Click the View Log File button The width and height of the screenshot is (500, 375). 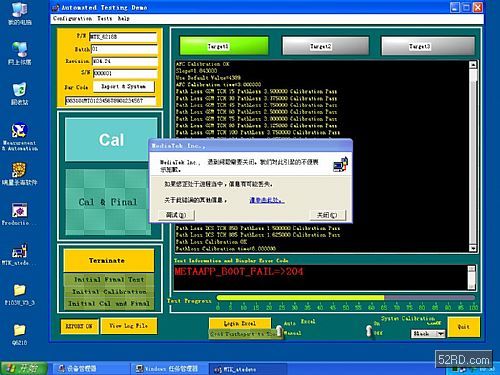tap(129, 326)
